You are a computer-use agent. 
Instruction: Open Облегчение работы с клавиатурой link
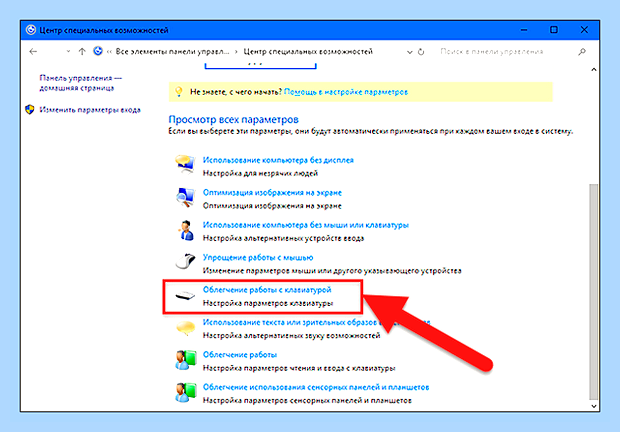pos(267,290)
